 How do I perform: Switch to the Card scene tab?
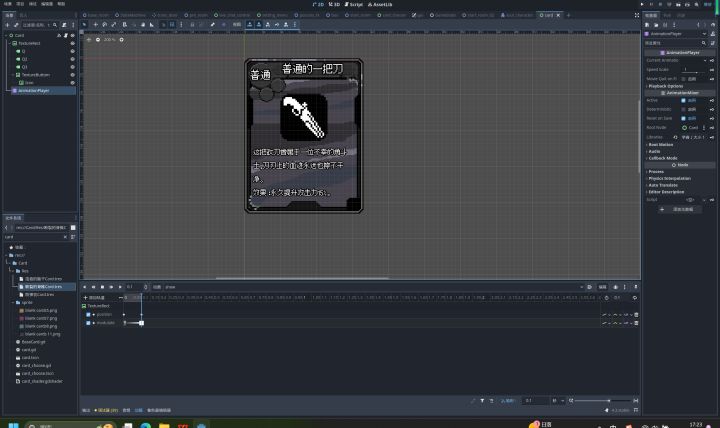pyautogui.click(x=548, y=15)
